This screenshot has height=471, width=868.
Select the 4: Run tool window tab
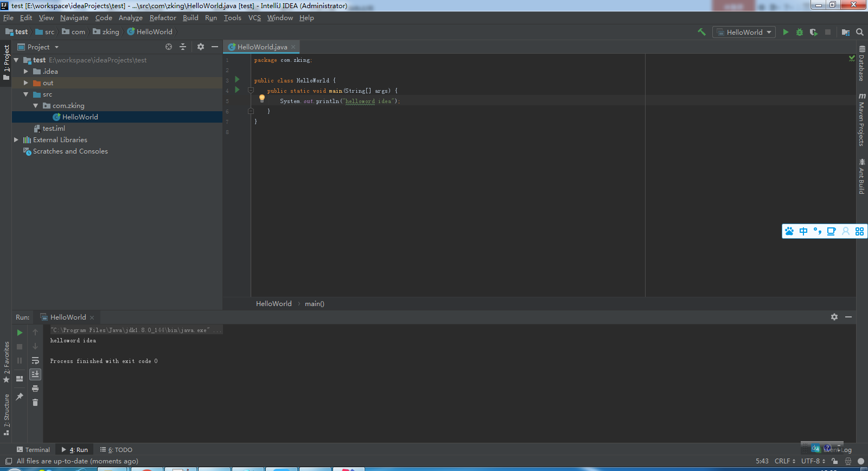click(x=75, y=450)
